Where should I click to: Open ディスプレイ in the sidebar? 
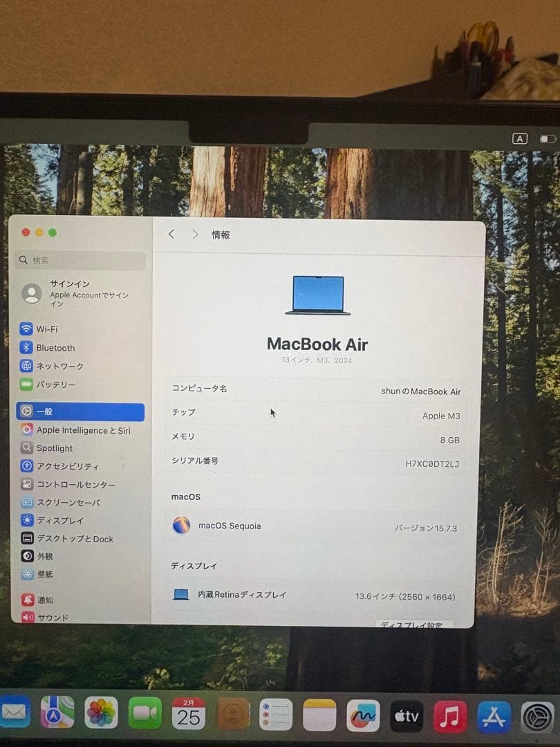tap(80, 521)
